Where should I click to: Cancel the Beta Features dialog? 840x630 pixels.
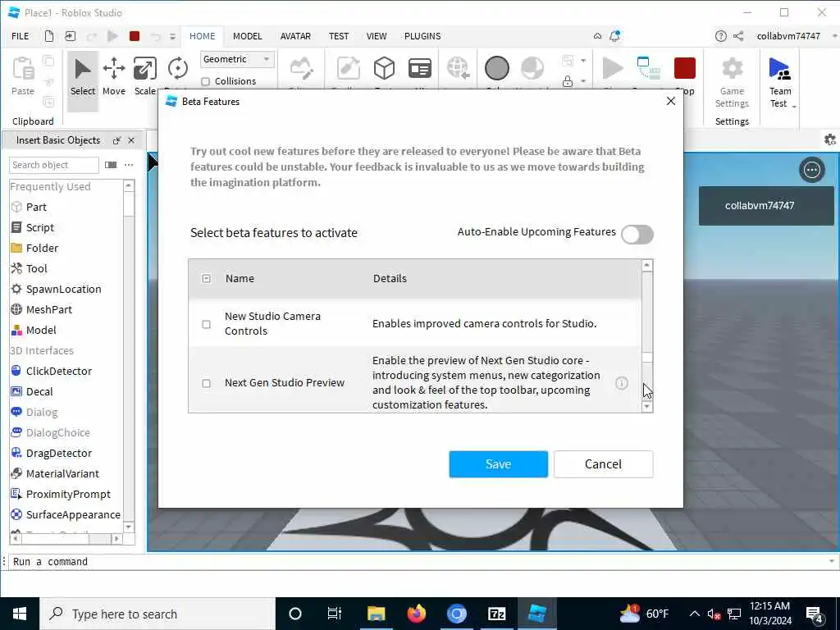pos(603,464)
